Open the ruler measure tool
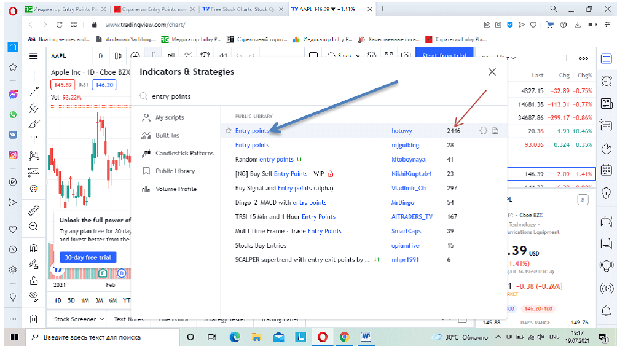 coord(34,209)
